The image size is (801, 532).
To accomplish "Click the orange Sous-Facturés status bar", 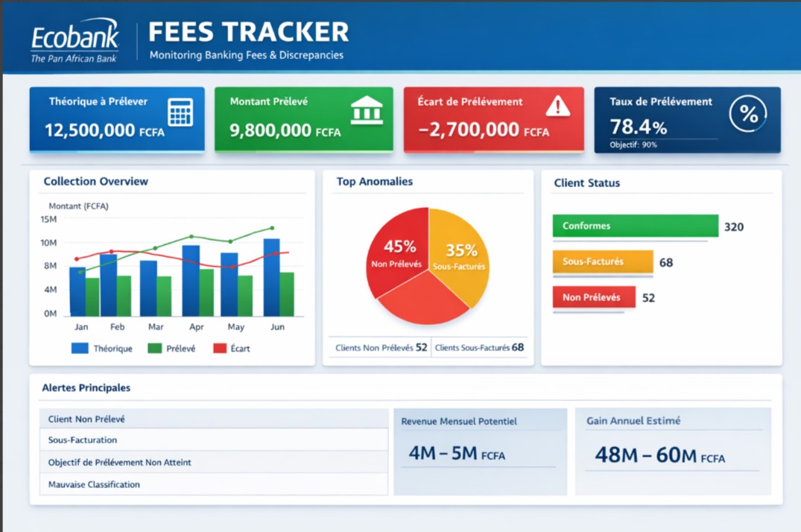I will point(603,262).
